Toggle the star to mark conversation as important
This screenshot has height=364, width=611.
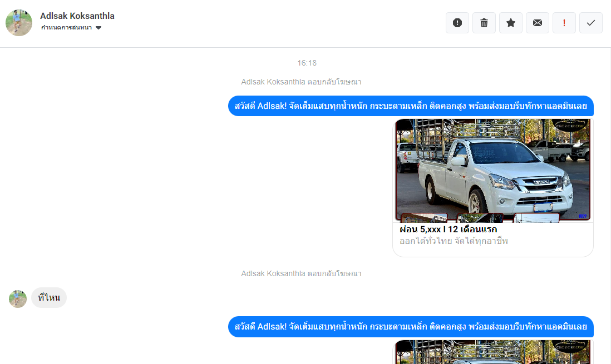coord(511,23)
